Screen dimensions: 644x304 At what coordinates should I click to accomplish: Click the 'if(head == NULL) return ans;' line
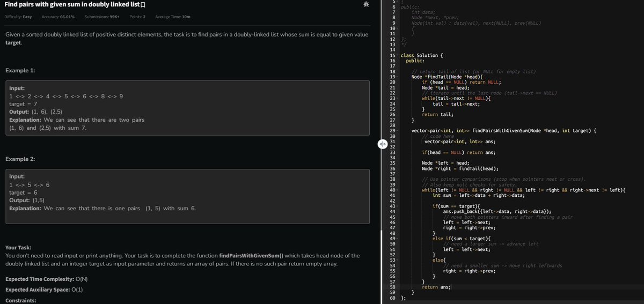coord(459,152)
